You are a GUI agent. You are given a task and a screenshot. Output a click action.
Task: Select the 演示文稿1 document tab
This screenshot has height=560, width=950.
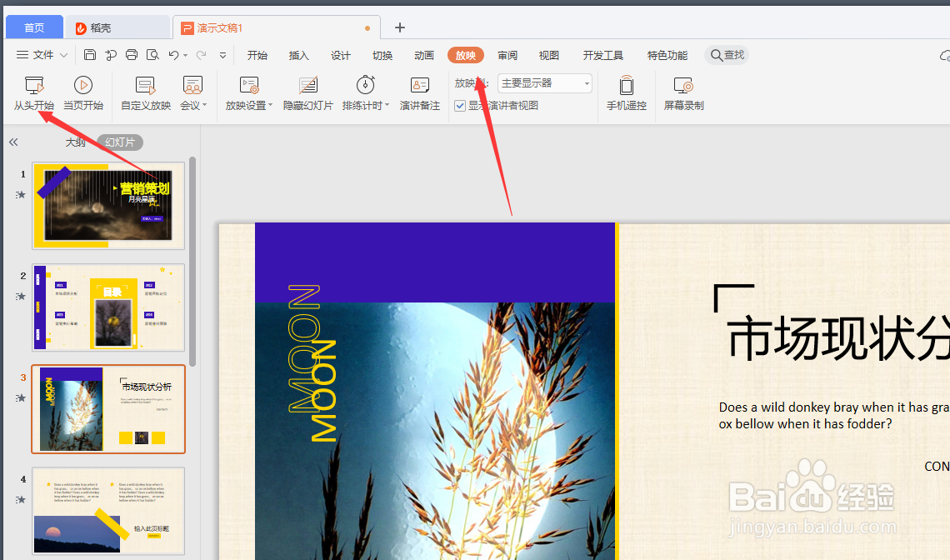pyautogui.click(x=277, y=27)
